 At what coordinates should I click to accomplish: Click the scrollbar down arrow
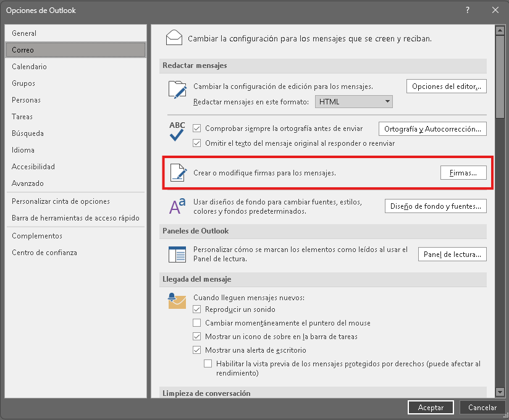(x=500, y=392)
